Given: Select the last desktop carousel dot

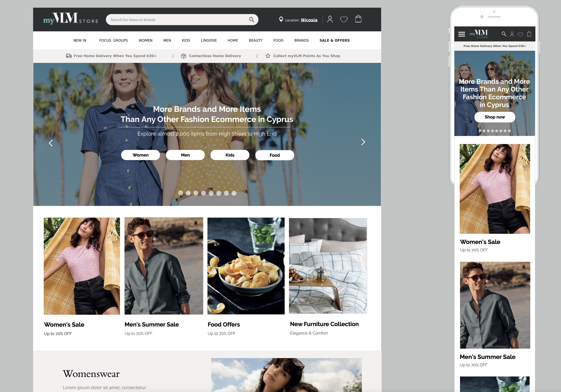Looking at the screenshot, I should click(234, 193).
